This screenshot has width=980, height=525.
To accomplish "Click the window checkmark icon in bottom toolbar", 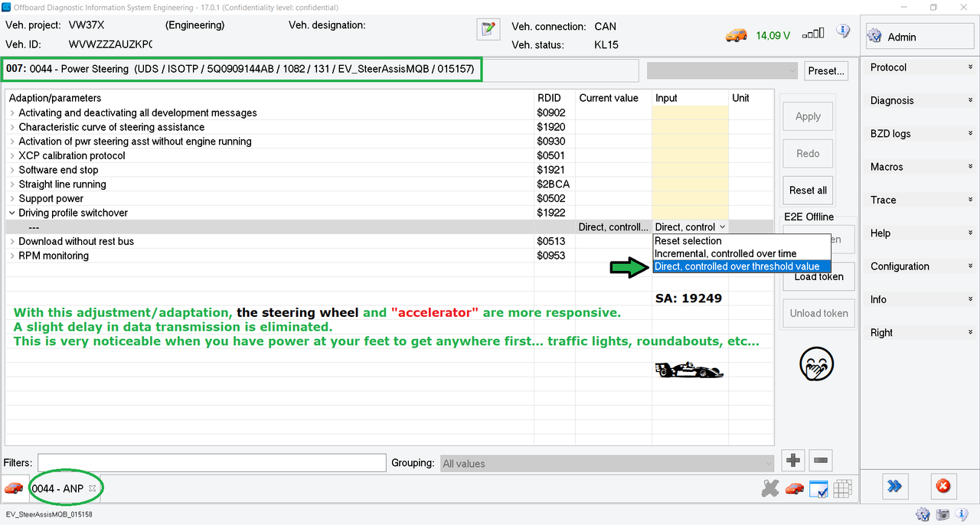I will 818,488.
